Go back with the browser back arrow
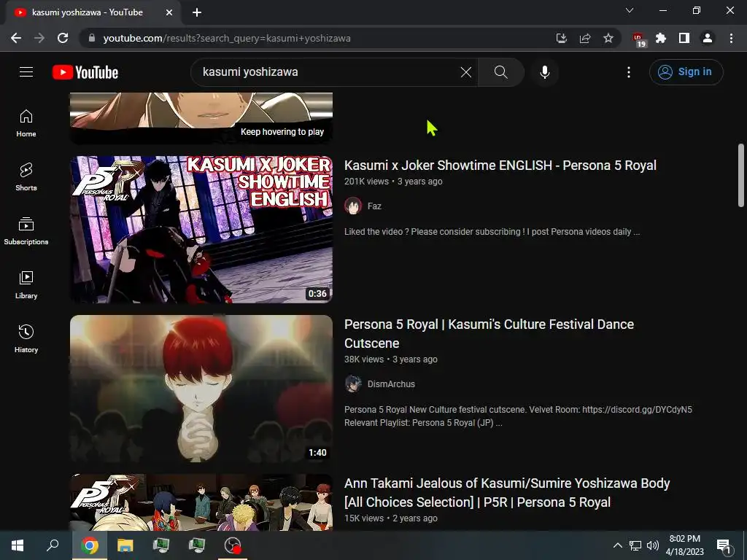Screen dimensions: 747x560 click(16, 38)
